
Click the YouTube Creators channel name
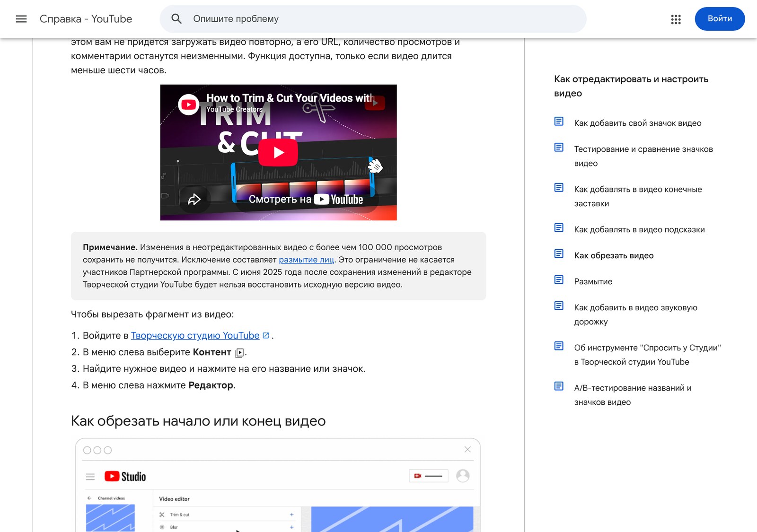click(234, 109)
